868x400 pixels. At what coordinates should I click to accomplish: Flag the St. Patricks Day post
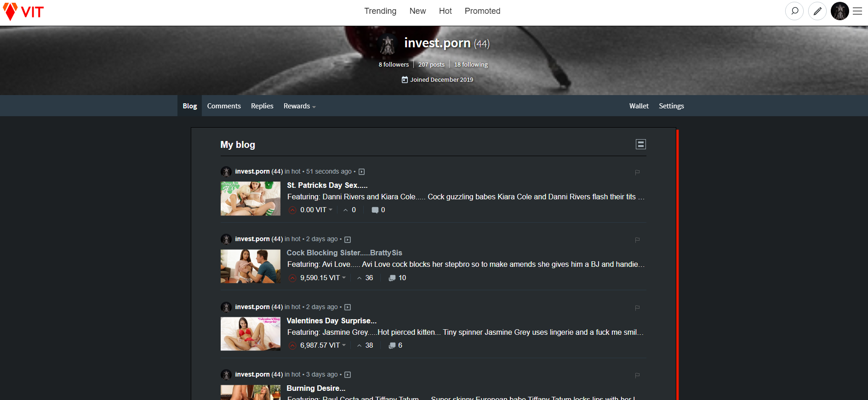[x=637, y=172]
